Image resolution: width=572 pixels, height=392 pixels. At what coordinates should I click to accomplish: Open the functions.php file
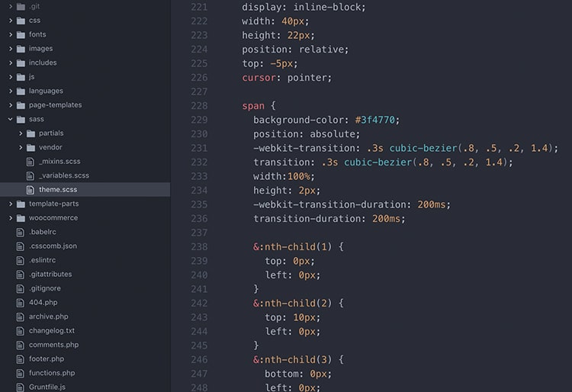pos(52,373)
